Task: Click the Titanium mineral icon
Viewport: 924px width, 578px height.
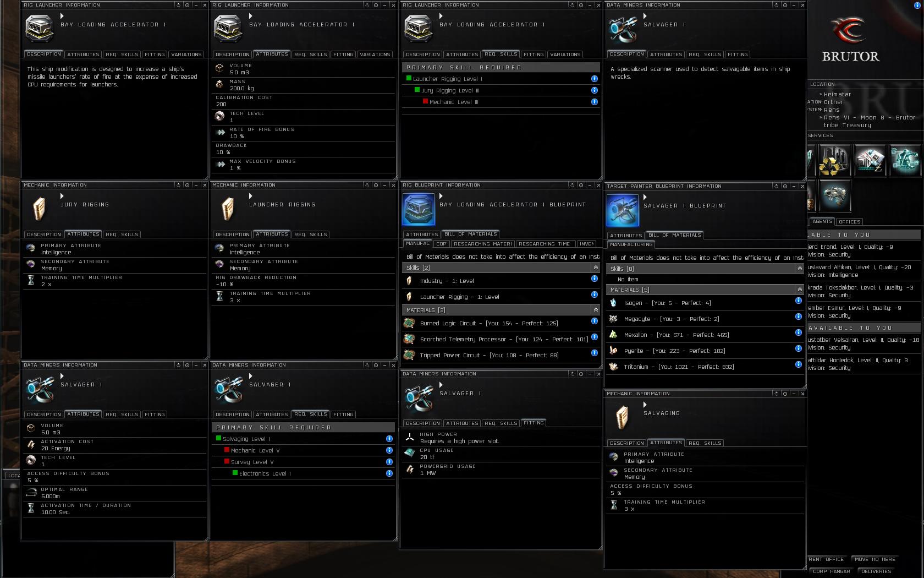Action: point(613,367)
